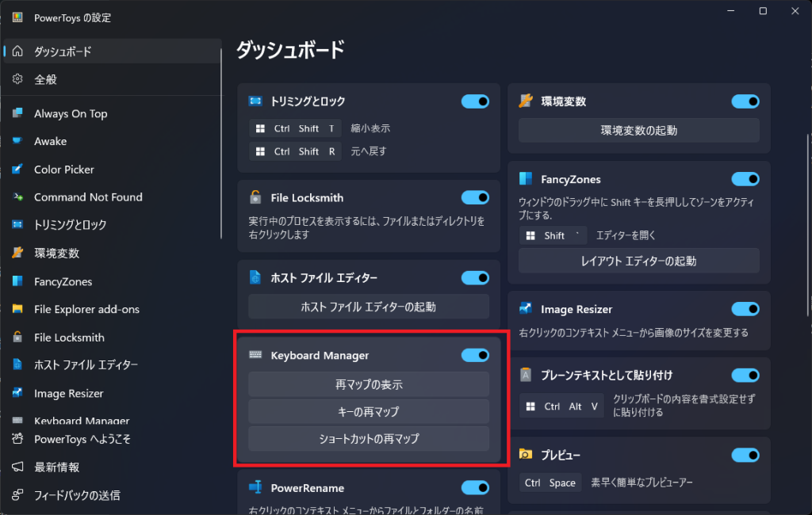The image size is (812, 515).
Task: Launch 環境変数の起動 button
Action: tap(639, 131)
